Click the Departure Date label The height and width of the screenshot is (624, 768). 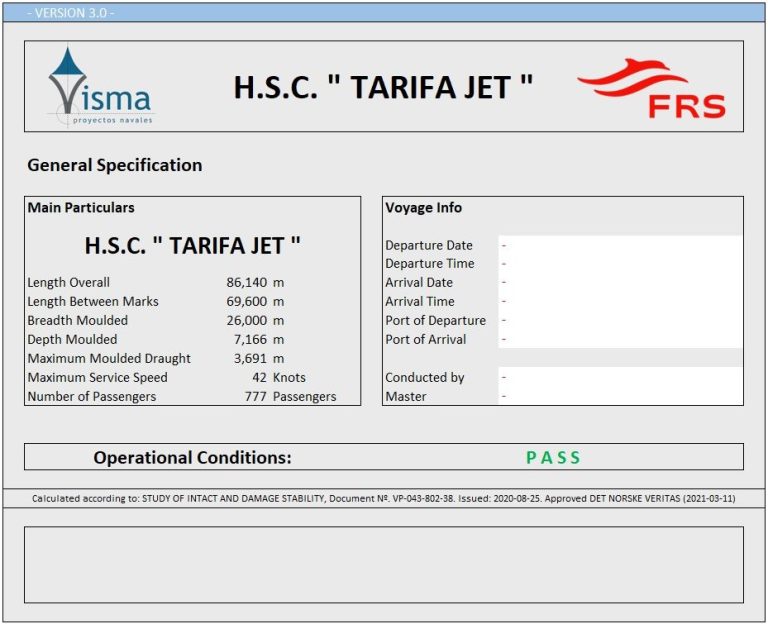(x=429, y=245)
